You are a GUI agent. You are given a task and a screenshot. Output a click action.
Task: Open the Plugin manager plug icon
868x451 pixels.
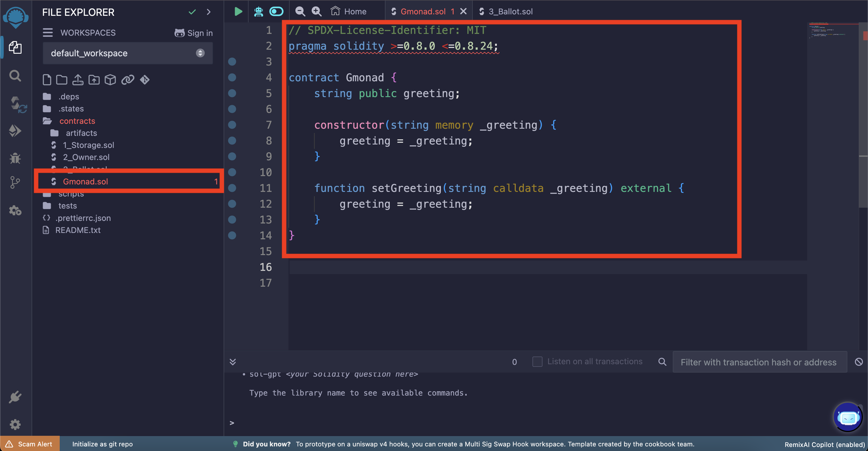pyautogui.click(x=15, y=397)
